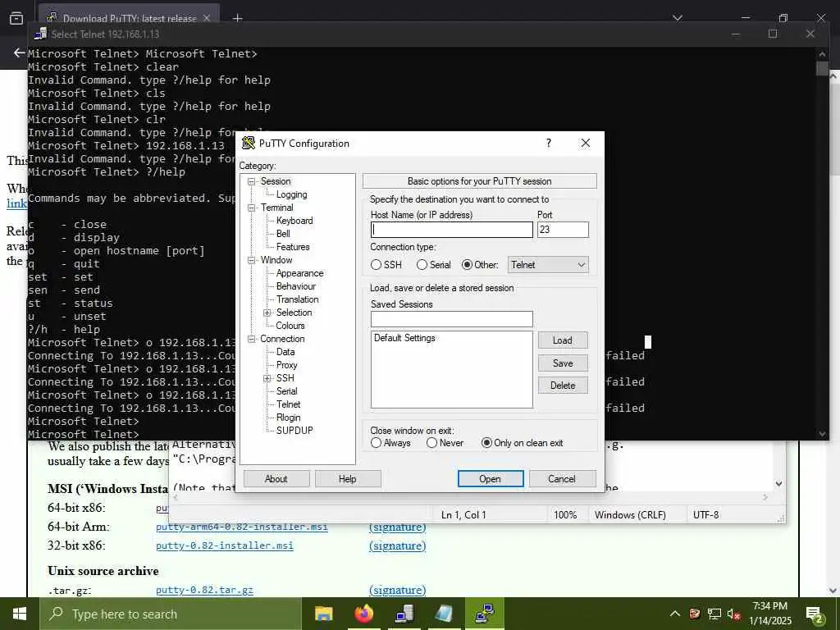Select Appearance in category tree
The width and height of the screenshot is (840, 630).
coord(299,273)
